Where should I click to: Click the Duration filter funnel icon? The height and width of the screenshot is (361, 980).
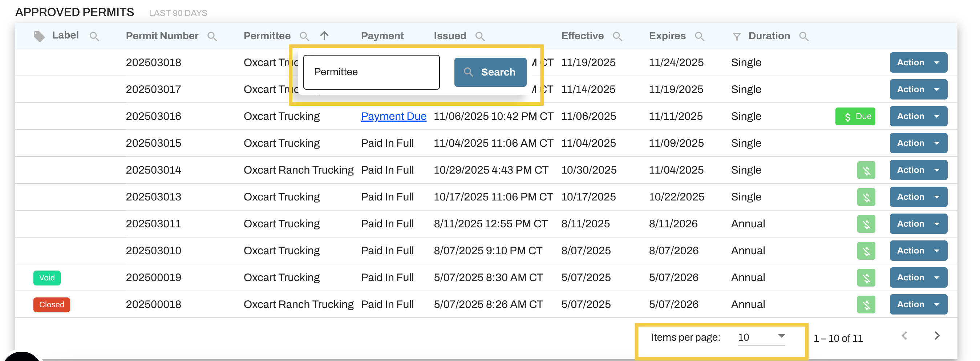tap(737, 37)
